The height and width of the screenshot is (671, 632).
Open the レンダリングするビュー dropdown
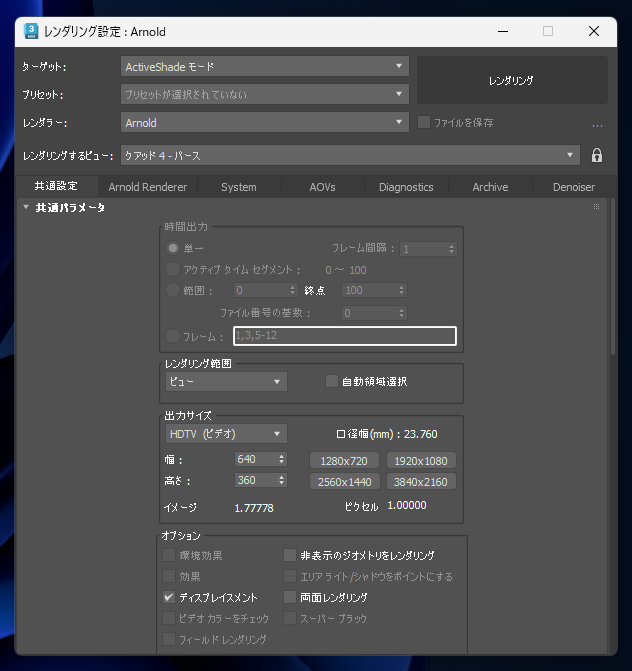[350, 155]
